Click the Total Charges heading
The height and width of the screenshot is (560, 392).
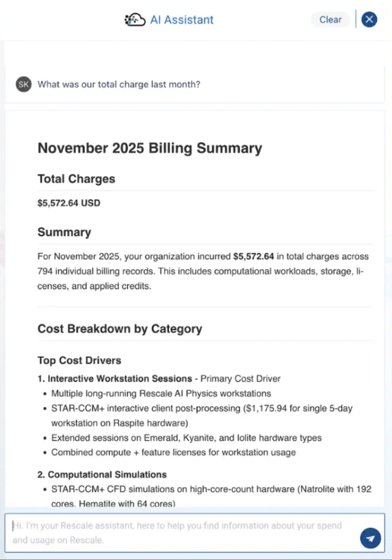point(76,179)
